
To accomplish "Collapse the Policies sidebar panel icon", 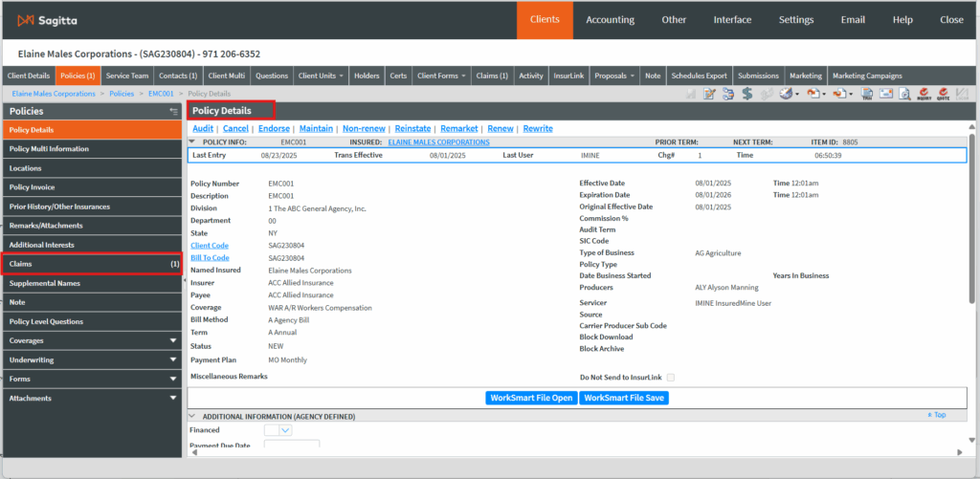I will (x=173, y=111).
